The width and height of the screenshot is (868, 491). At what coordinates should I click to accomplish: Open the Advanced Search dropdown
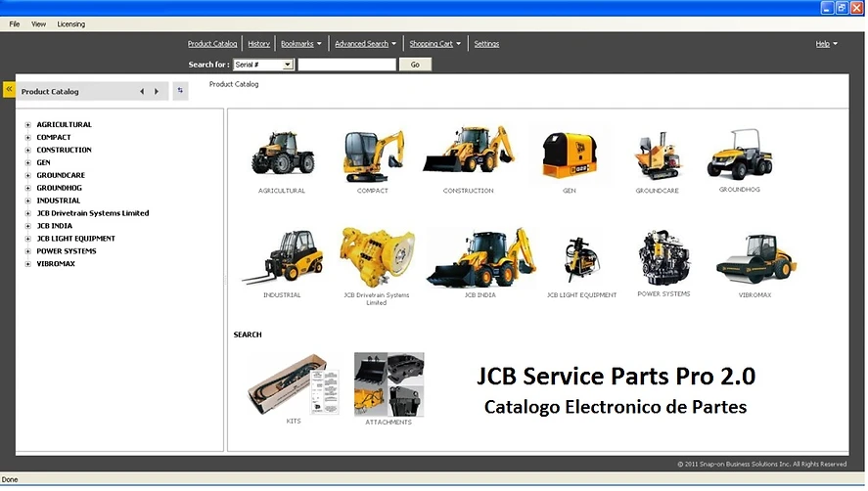[x=365, y=44]
